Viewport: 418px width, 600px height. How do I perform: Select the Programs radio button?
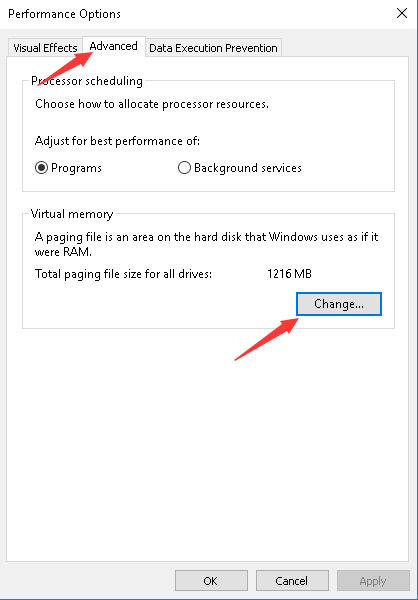41,168
